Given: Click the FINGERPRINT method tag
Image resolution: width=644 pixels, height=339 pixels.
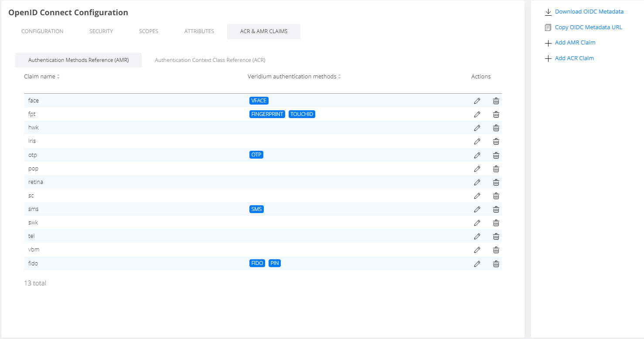Looking at the screenshot, I should tap(267, 114).
